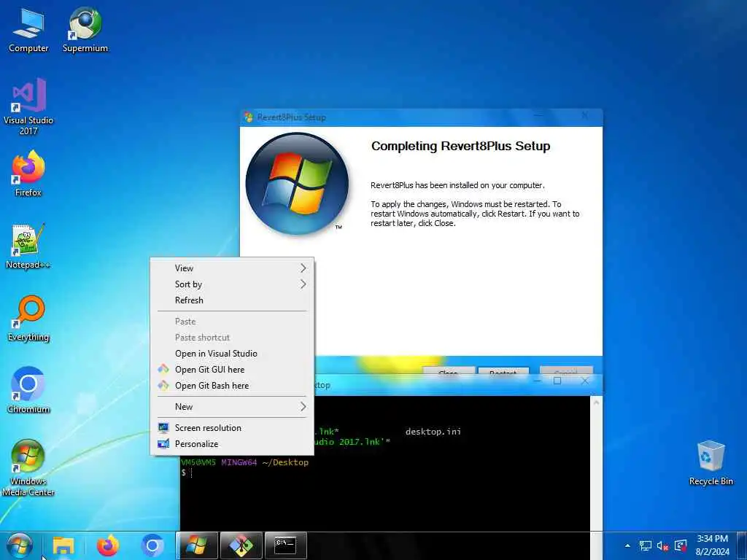This screenshot has height=560, width=747.
Task: Show hidden system tray icons
Action: 627,545
